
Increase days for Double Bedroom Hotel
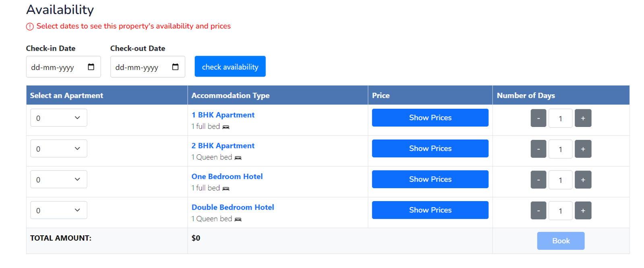583,210
